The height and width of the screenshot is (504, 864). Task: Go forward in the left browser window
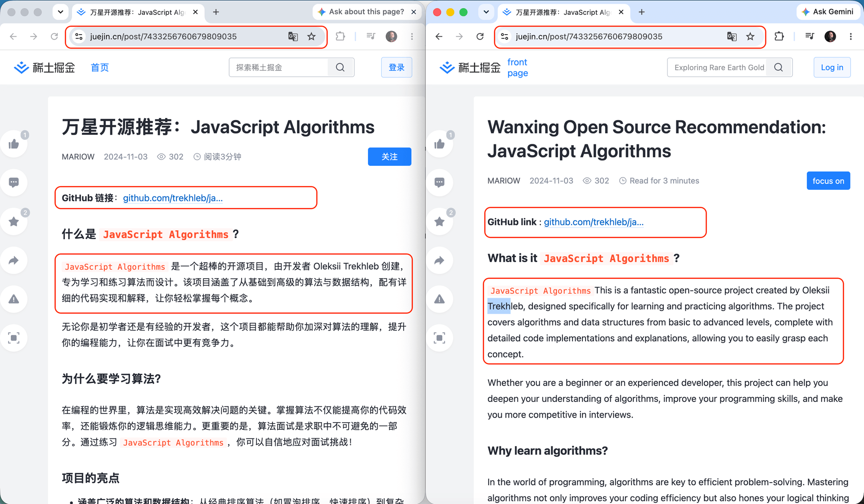point(34,36)
